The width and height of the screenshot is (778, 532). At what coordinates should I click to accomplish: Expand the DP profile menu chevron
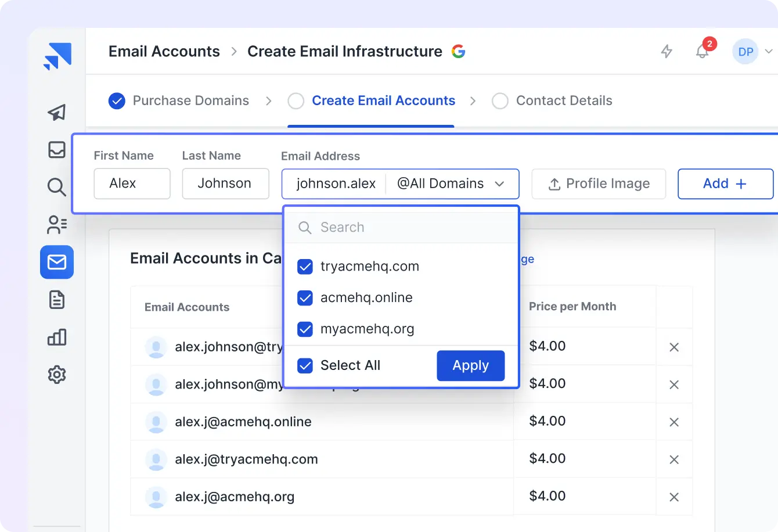[x=769, y=51]
